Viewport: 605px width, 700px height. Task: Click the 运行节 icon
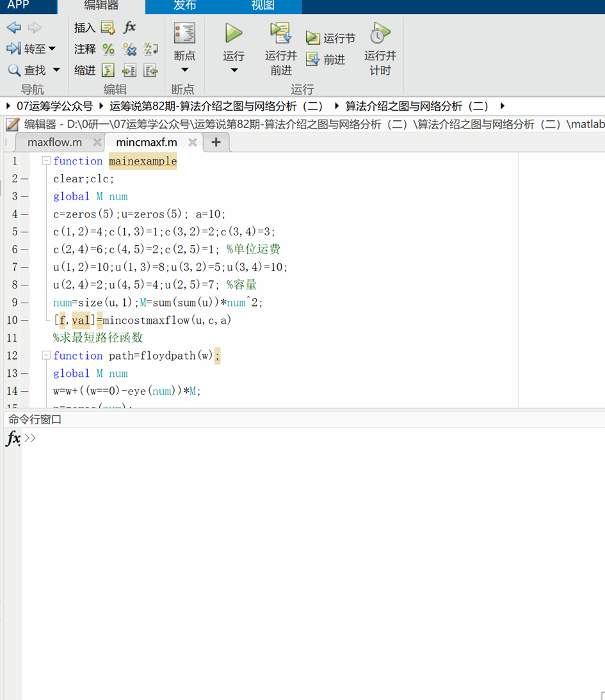[313, 38]
